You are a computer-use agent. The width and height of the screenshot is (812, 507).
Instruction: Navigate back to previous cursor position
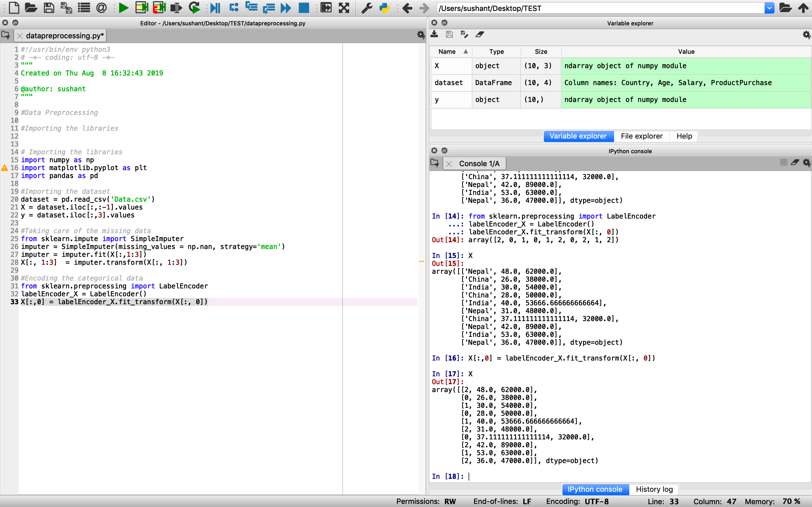coord(407,8)
